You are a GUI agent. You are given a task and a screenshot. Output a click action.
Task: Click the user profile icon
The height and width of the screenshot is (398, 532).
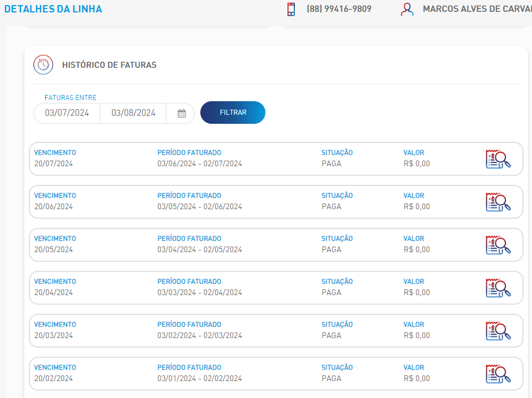(x=407, y=9)
